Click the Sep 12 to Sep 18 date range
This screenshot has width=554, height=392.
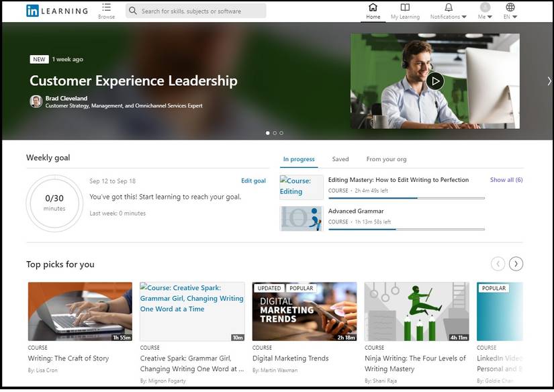[x=112, y=181]
